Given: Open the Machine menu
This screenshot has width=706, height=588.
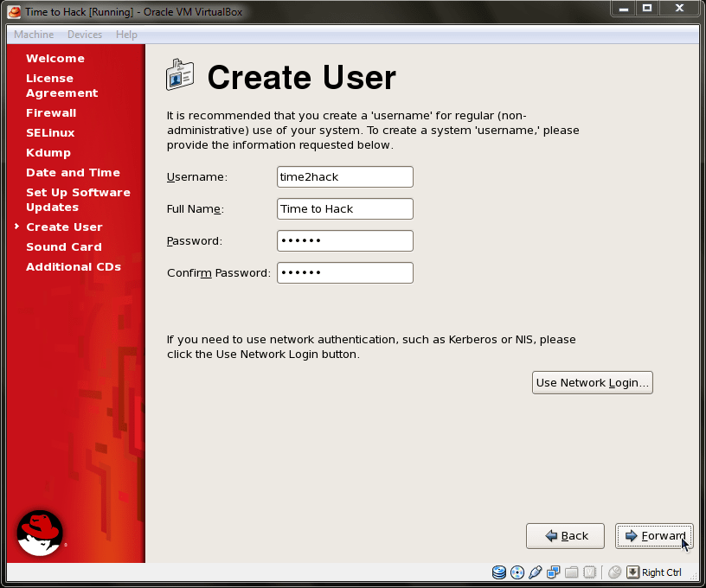Looking at the screenshot, I should tap(34, 35).
